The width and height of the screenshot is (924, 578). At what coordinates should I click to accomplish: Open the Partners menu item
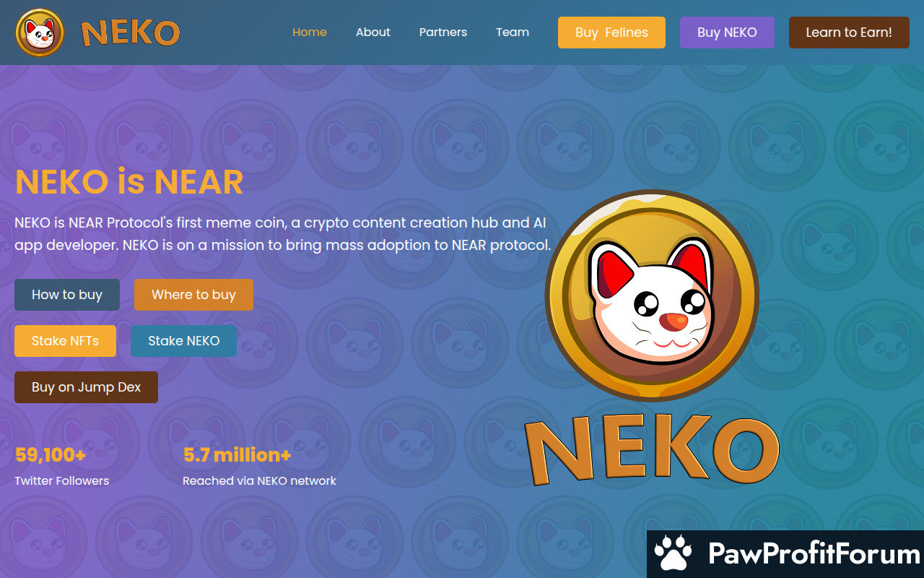click(443, 33)
